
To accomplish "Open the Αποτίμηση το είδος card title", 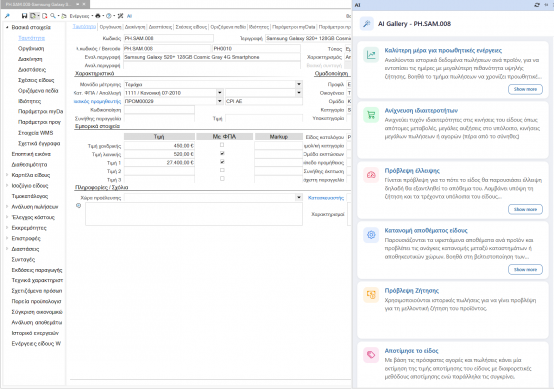I will click(411, 351).
